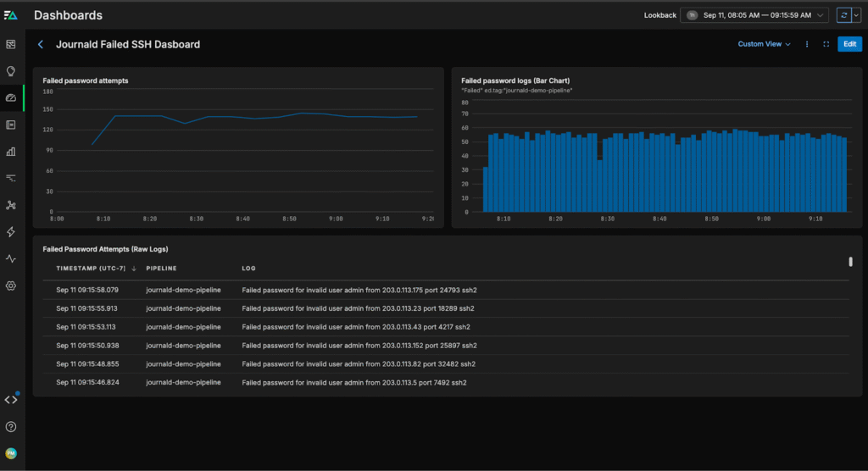Select the active Dashboards gauge sidebar item
This screenshot has height=471, width=868.
click(11, 98)
